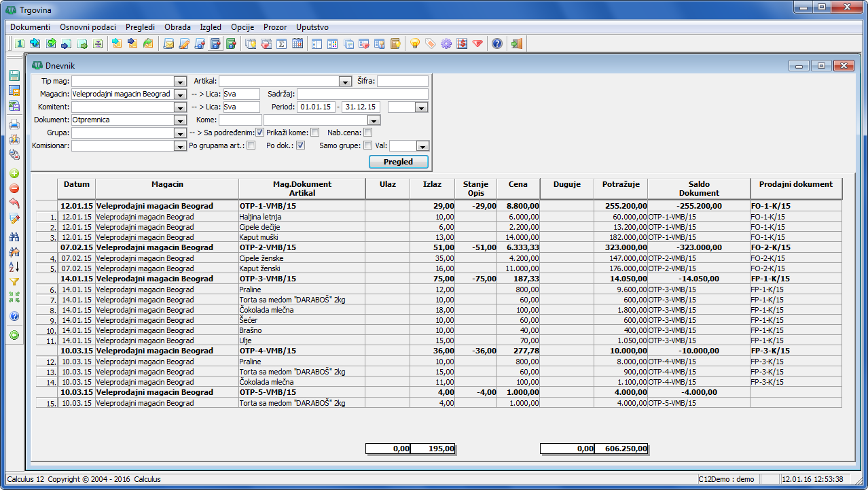Expand the Artikal dropdown
The image size is (868, 490).
tap(345, 82)
